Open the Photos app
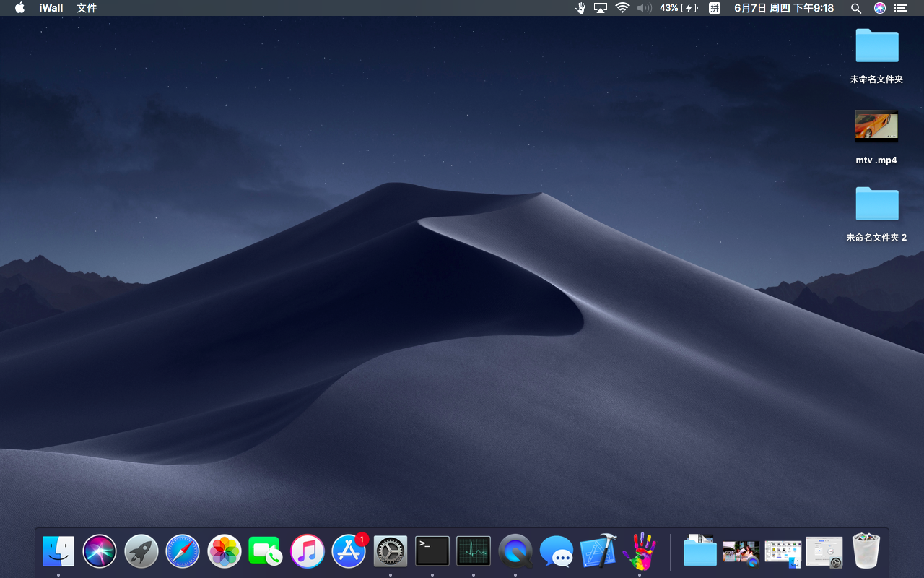This screenshot has height=578, width=924. click(224, 551)
